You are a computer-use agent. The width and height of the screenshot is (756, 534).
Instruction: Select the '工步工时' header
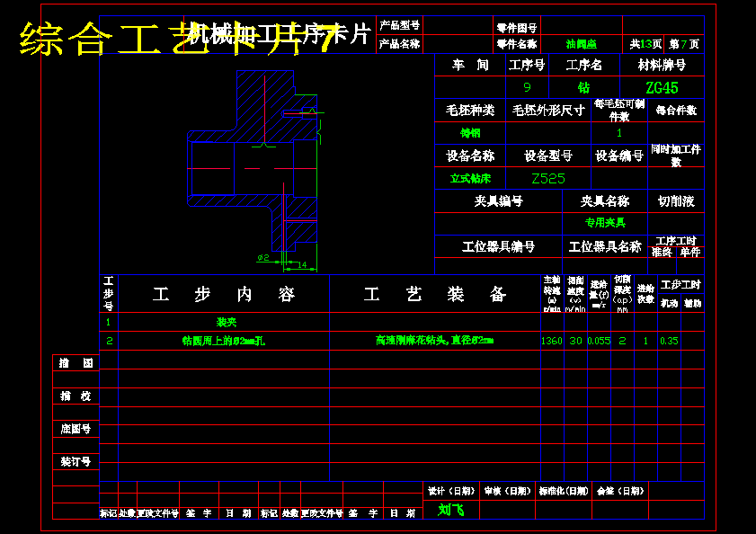(680, 285)
